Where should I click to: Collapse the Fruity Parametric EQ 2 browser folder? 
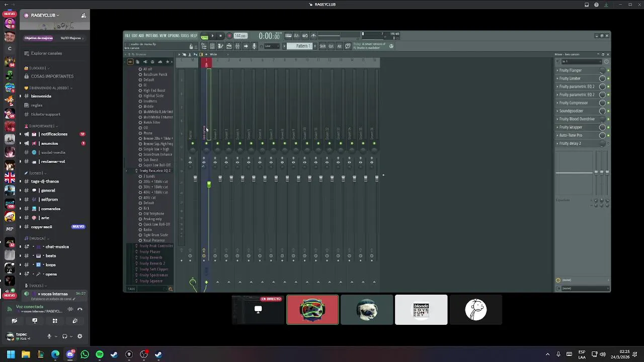(x=154, y=171)
